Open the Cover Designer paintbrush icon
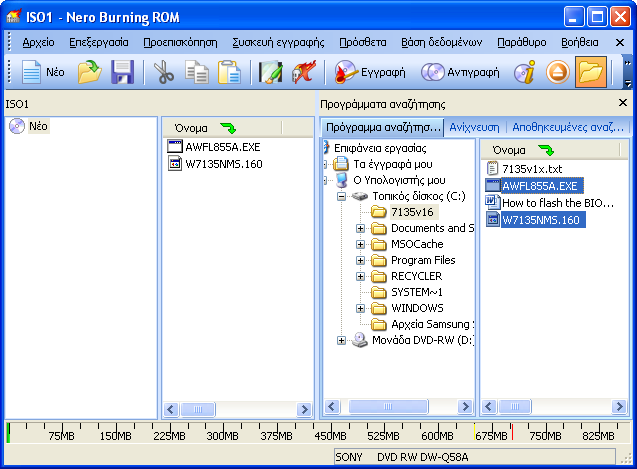This screenshot has width=637, height=469. click(271, 72)
